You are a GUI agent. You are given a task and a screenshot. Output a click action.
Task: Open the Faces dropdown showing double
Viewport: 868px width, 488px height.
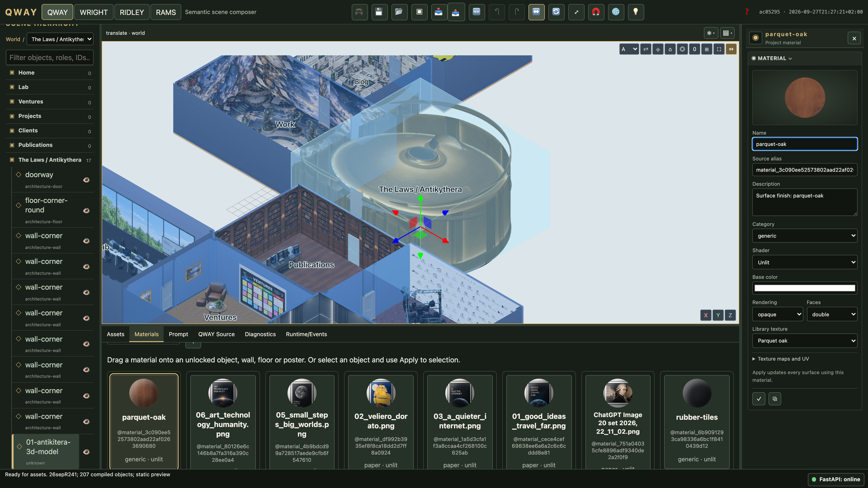(x=832, y=314)
